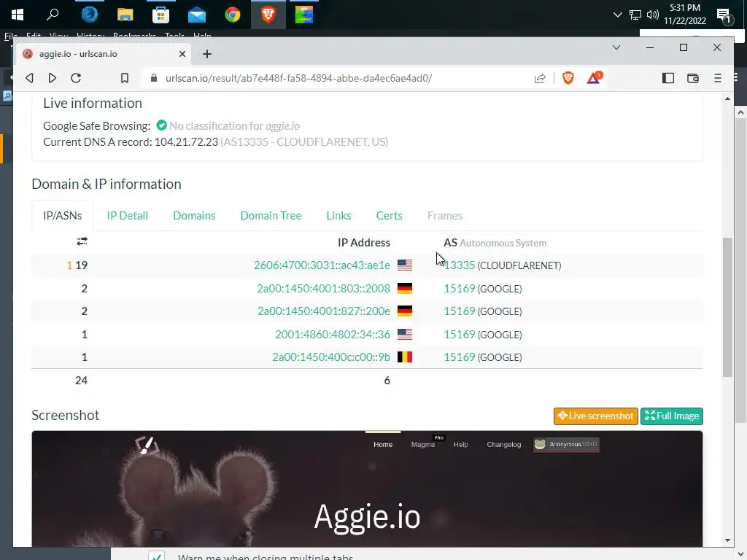Click total requests count 24
This screenshot has width=747, height=560.
coord(81,381)
